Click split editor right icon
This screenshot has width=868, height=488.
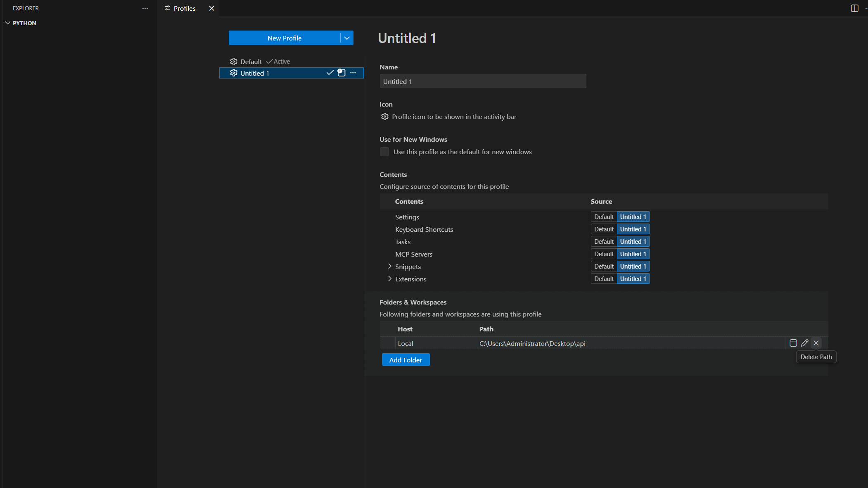[x=854, y=8]
